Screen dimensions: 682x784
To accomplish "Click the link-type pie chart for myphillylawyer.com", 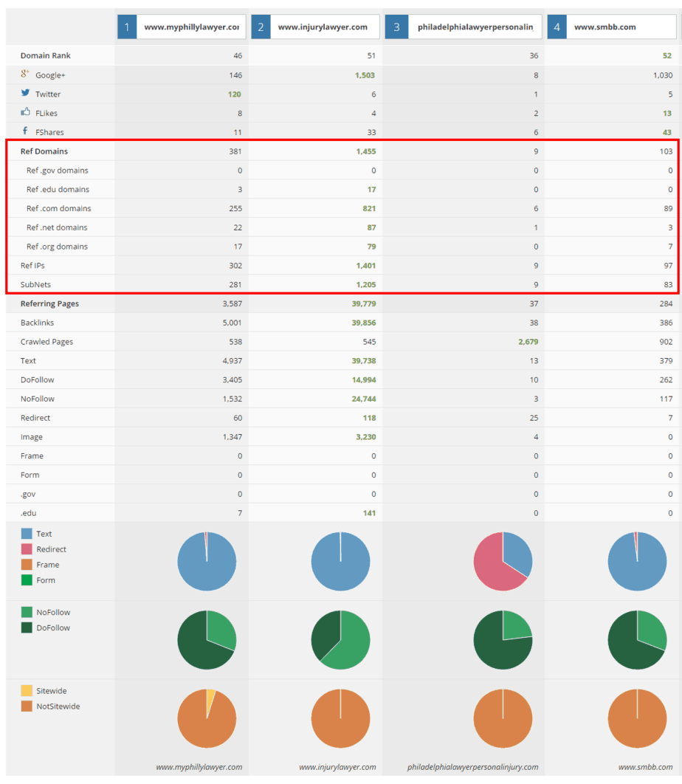I will [x=207, y=561].
